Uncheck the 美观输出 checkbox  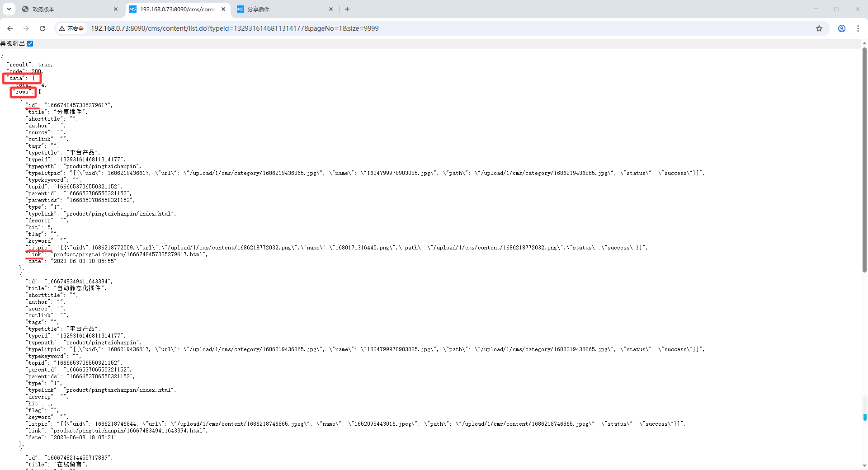(x=30, y=44)
